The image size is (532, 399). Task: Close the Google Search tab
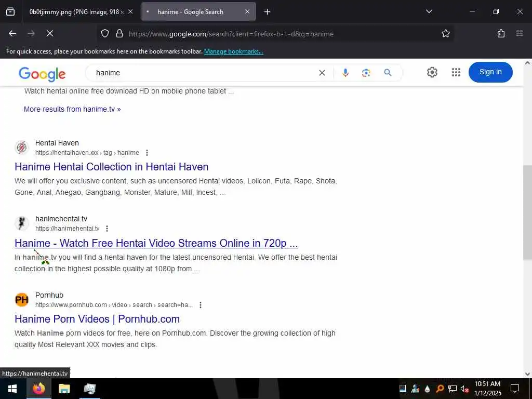247,12
